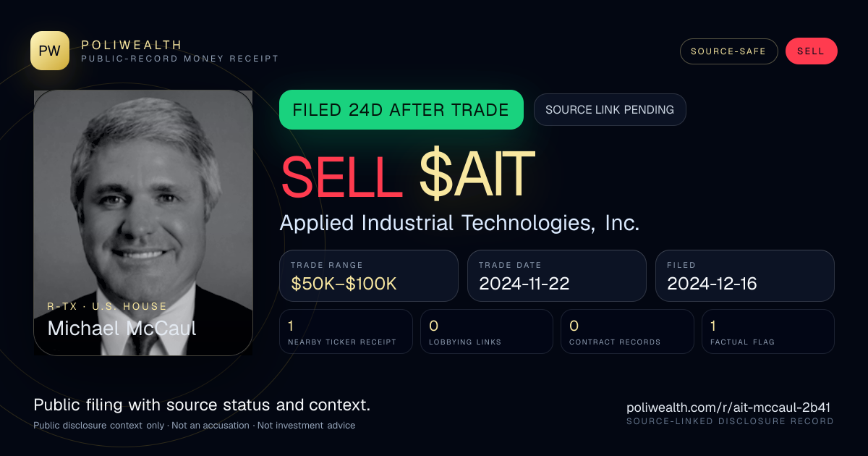Open the poliwealth.com/r/ait-mccaul-2b41 link

click(728, 408)
